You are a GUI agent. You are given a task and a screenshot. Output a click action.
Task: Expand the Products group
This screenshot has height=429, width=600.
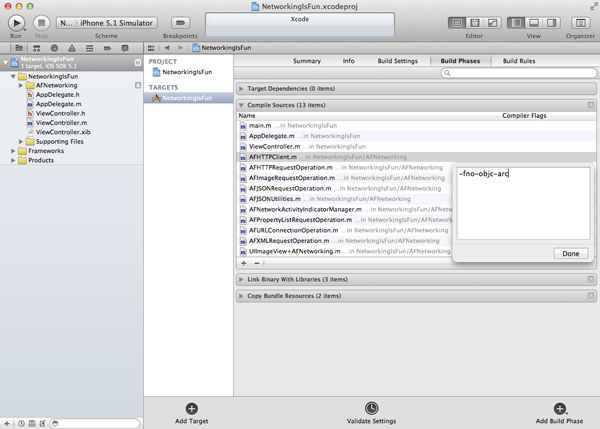[13, 160]
